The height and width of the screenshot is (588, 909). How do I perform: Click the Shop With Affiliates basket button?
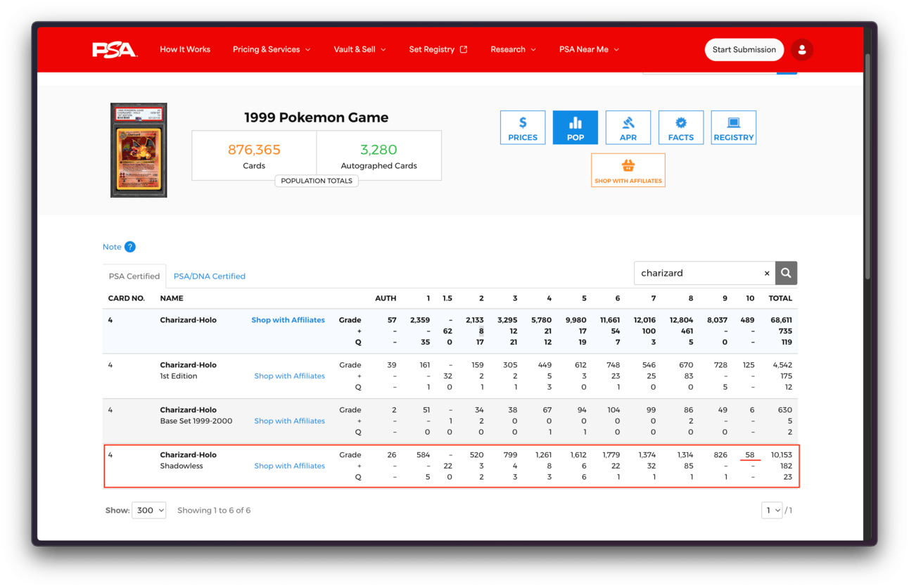pos(628,170)
